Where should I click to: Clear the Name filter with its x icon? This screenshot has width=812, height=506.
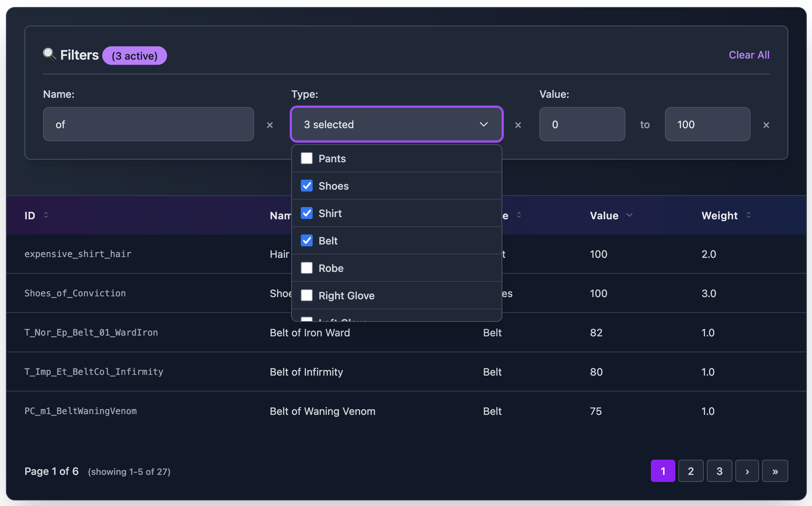coord(270,125)
